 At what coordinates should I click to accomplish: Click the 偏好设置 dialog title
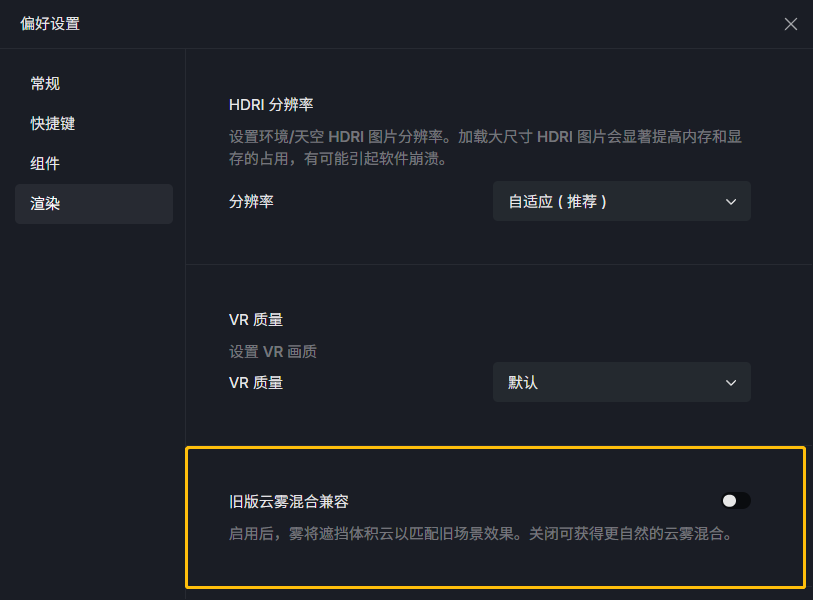(50, 24)
